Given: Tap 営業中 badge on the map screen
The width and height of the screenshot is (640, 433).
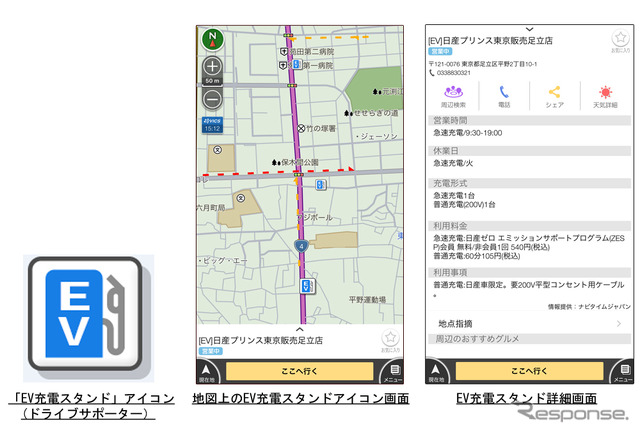Looking at the screenshot, I should point(211,351).
